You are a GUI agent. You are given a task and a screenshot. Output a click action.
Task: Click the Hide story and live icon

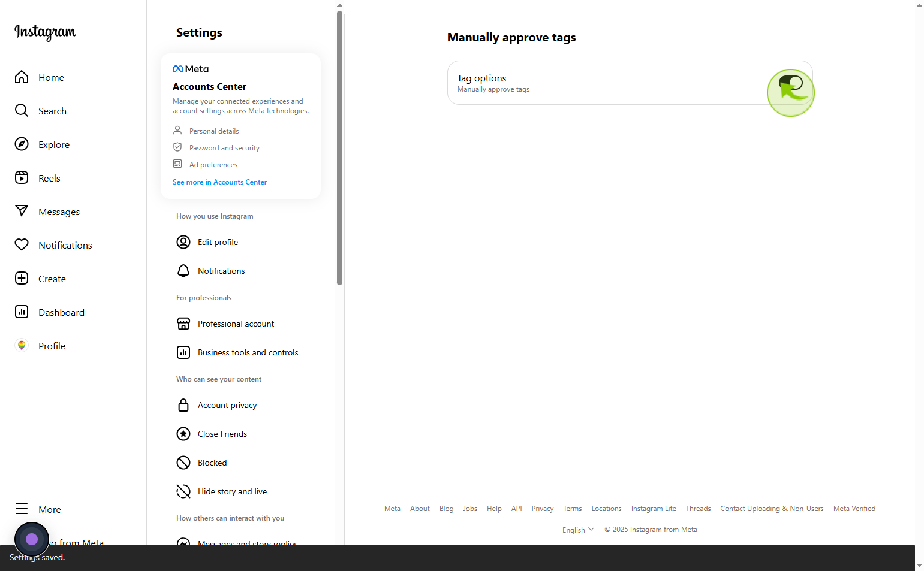click(183, 491)
